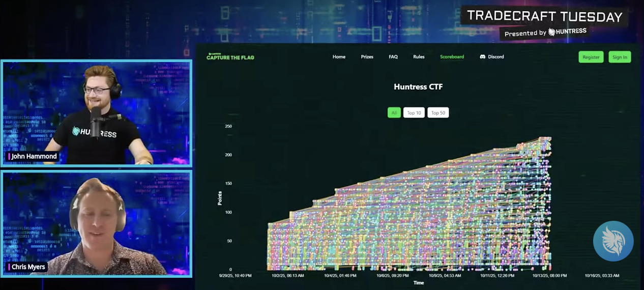This screenshot has width=644, height=290.
Task: Click the Sign In button
Action: [620, 57]
